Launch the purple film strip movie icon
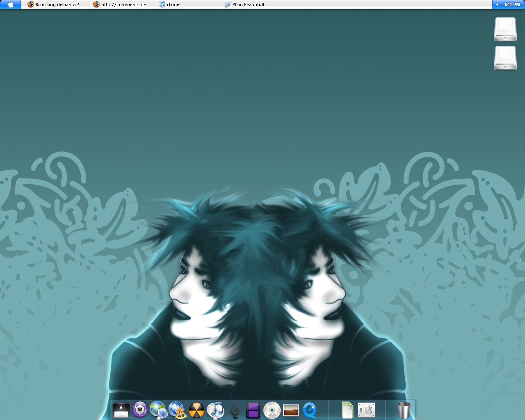525x420 pixels. coord(253,410)
